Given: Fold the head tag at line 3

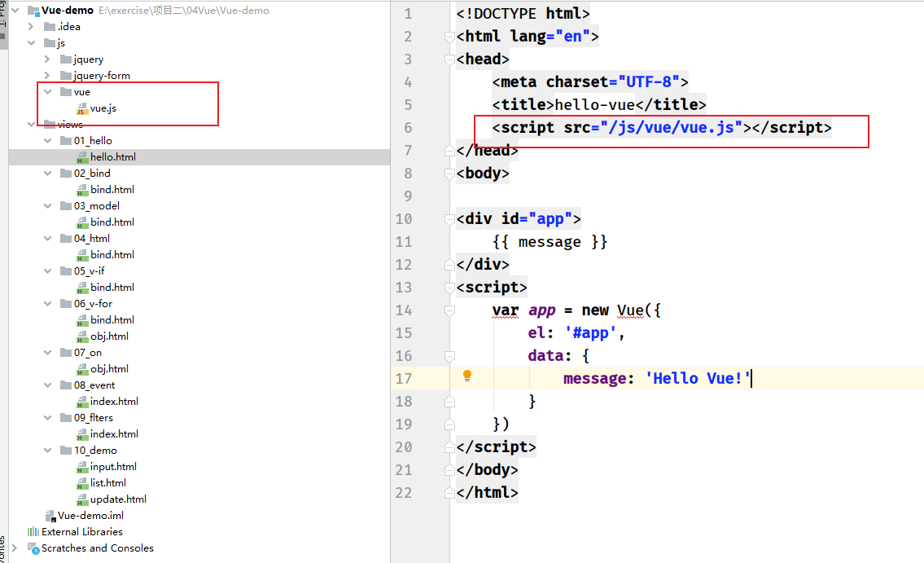Looking at the screenshot, I should pyautogui.click(x=449, y=59).
